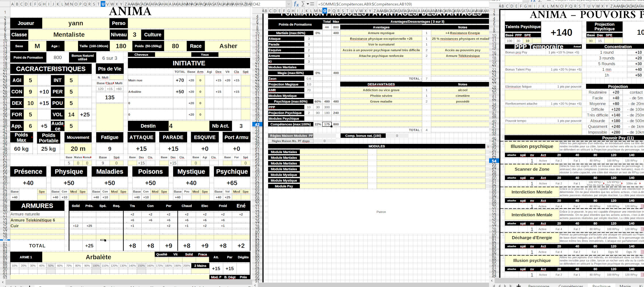Click 'Resistance physique exceptionnelle +25' cell
The image size is (644, 287).
point(381,39)
